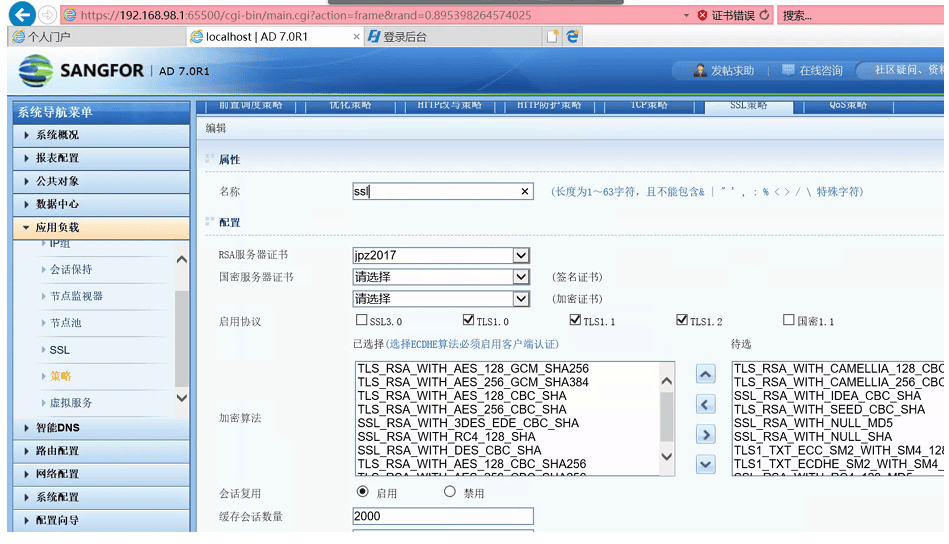This screenshot has height=544, width=949.
Task: Expand the 系统概况 menu
Action: coord(101,135)
